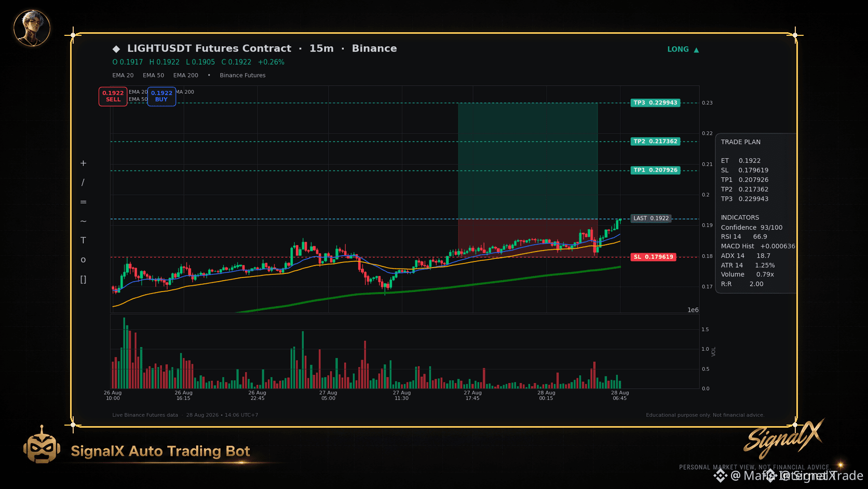This screenshot has height=489, width=868.
Task: Click the red SL 0.179619 chart label
Action: coord(653,257)
